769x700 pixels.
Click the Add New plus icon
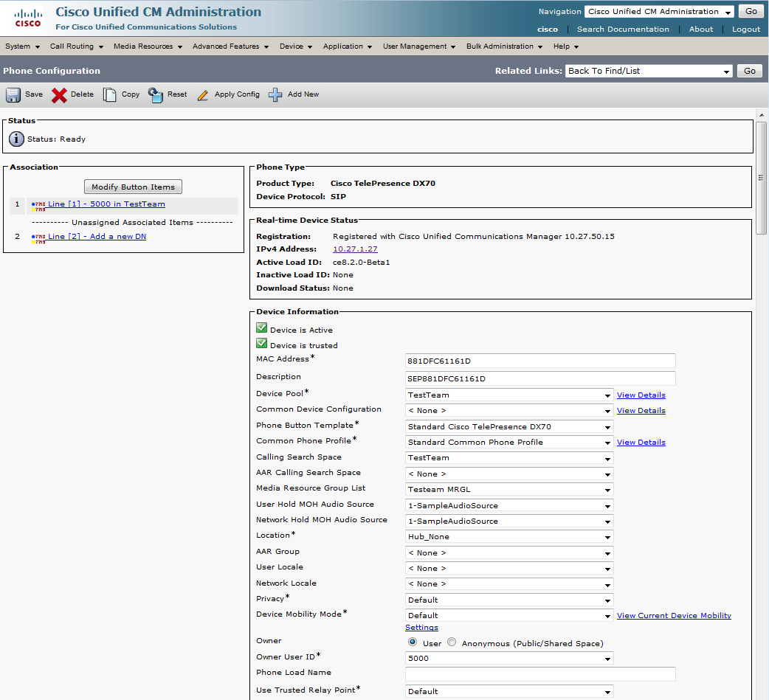[275, 95]
